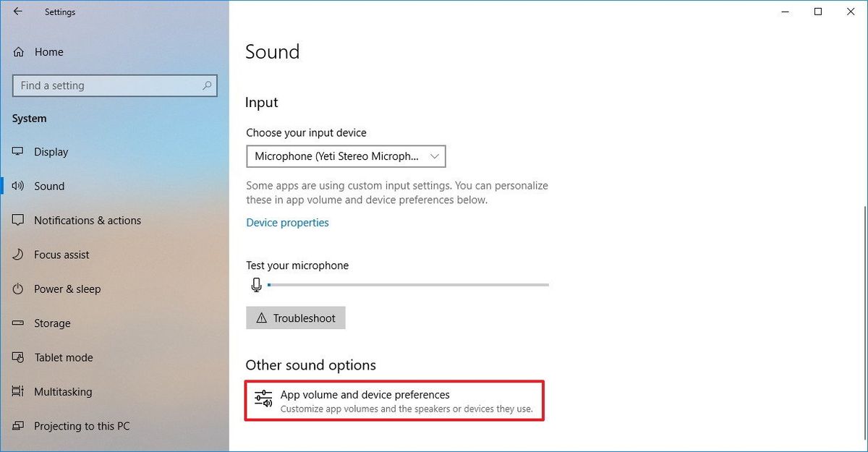This screenshot has width=868, height=452.
Task: Click the Multitasking icon in the sidebar
Action: [17, 392]
